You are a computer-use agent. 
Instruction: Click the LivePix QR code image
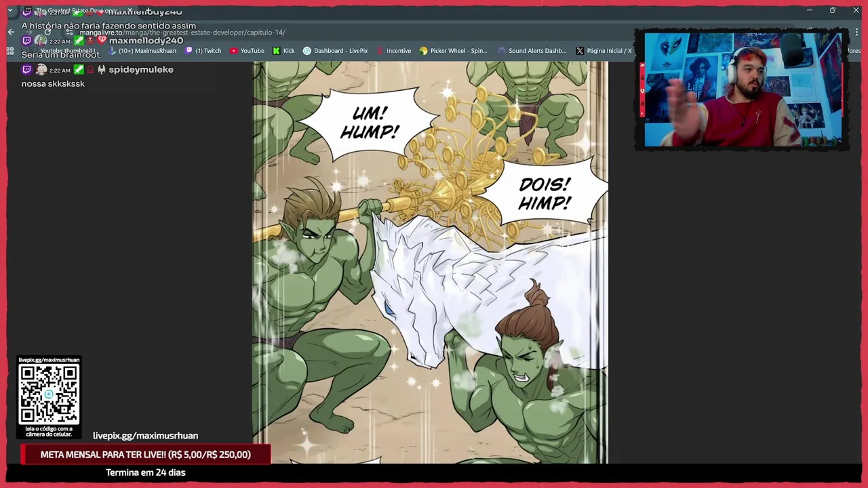click(x=49, y=394)
